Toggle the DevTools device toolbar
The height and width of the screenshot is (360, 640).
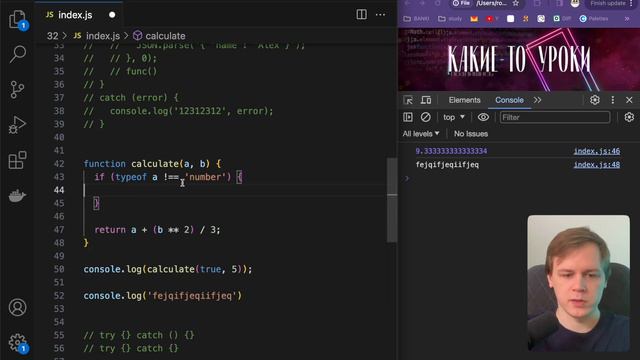426,100
